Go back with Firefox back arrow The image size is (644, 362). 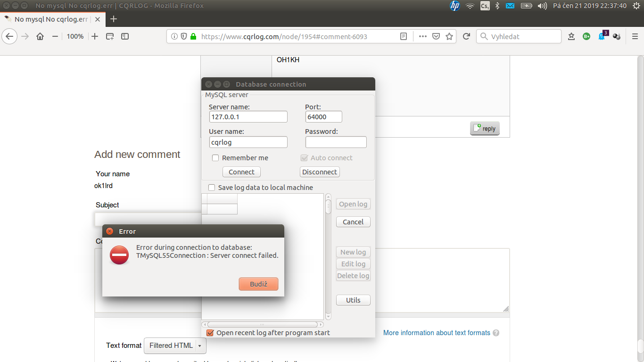tap(9, 36)
